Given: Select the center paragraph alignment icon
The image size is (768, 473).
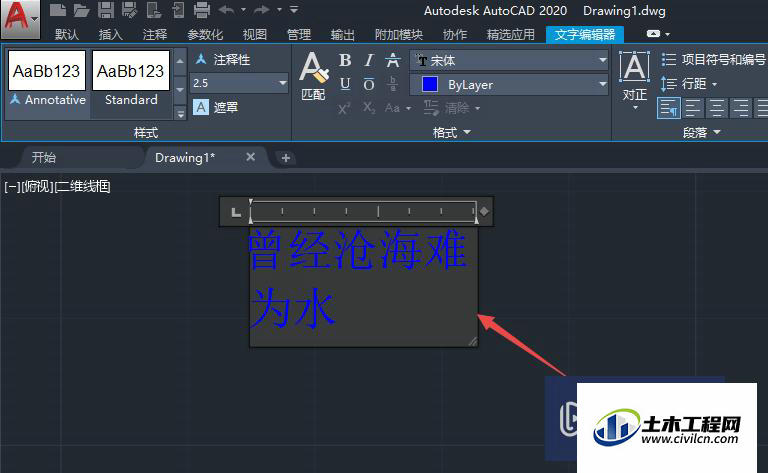Looking at the screenshot, I should (x=717, y=108).
